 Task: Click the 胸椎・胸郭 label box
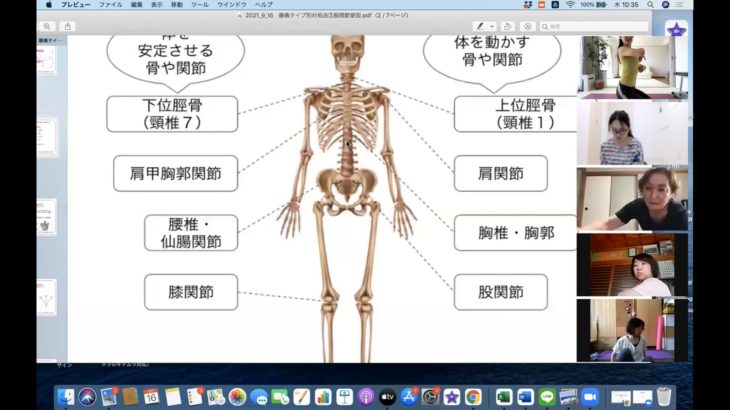[x=515, y=233]
